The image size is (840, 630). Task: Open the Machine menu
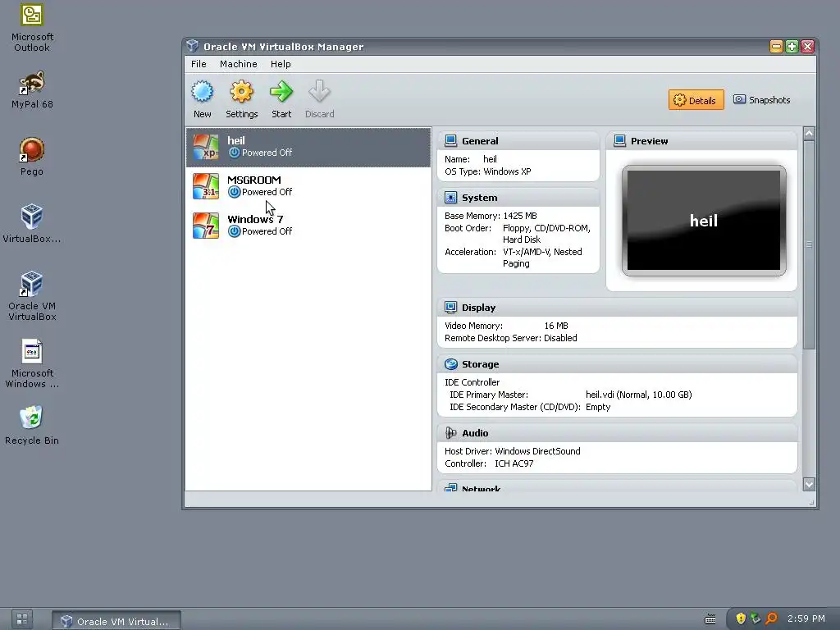(239, 64)
